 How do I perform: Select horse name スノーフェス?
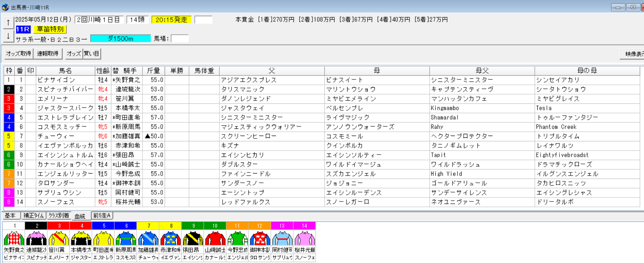(56, 202)
